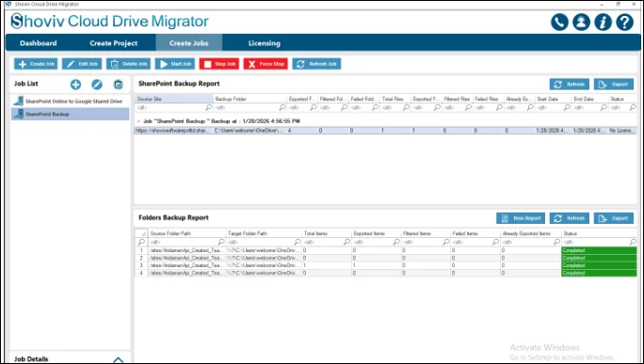Select the SharePoint Backup job in list
Viewport: 644px width, 364px height.
click(x=70, y=114)
